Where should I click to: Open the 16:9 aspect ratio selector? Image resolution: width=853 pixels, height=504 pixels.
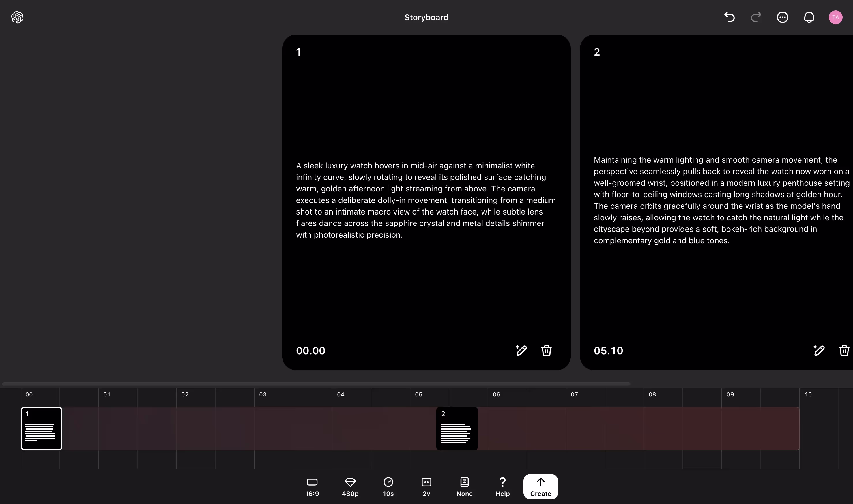312,487
